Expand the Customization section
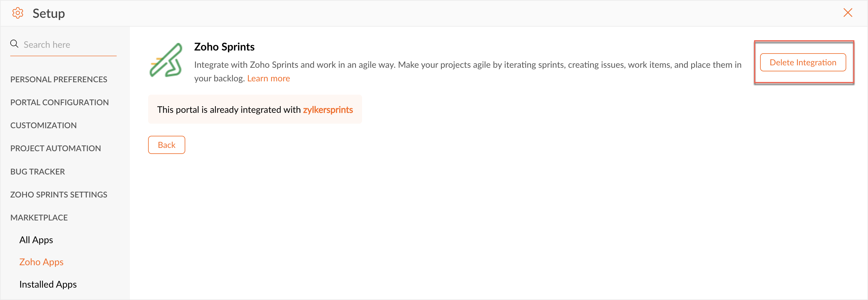The height and width of the screenshot is (300, 868). click(44, 125)
